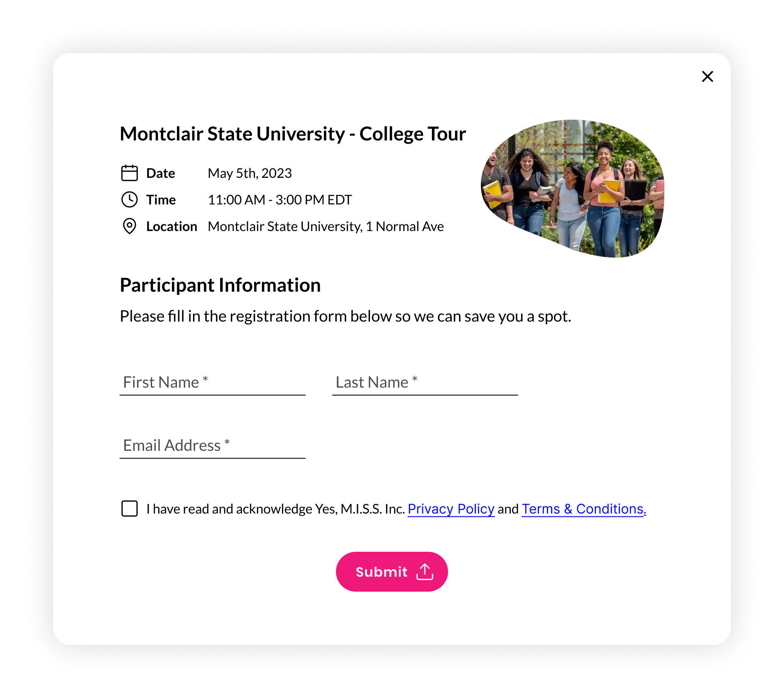Tick the Privacy Policy acknowledgement checkbox
The height and width of the screenshot is (698, 784).
tap(130, 509)
